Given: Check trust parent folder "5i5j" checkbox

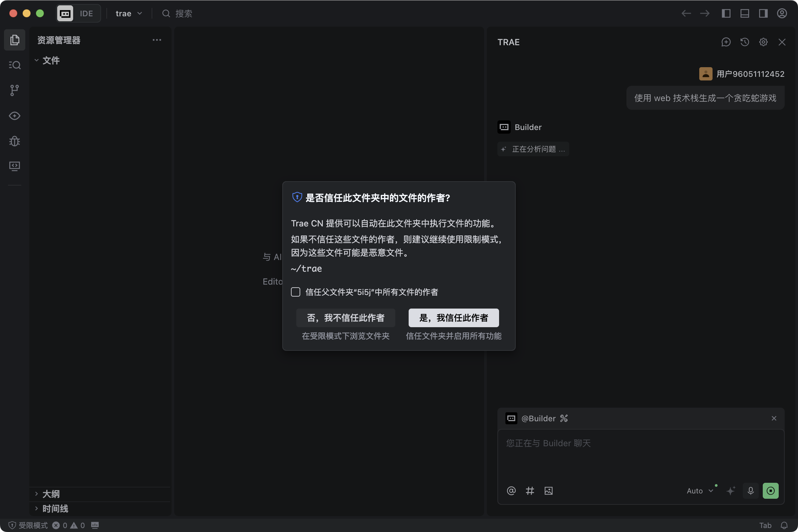Looking at the screenshot, I should click(x=296, y=292).
